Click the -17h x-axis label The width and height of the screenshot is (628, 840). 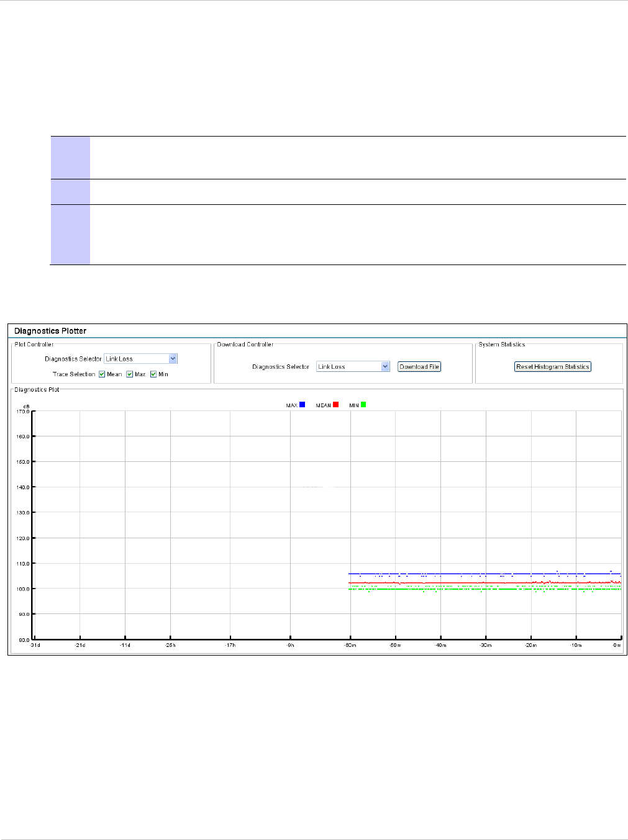pos(230,646)
